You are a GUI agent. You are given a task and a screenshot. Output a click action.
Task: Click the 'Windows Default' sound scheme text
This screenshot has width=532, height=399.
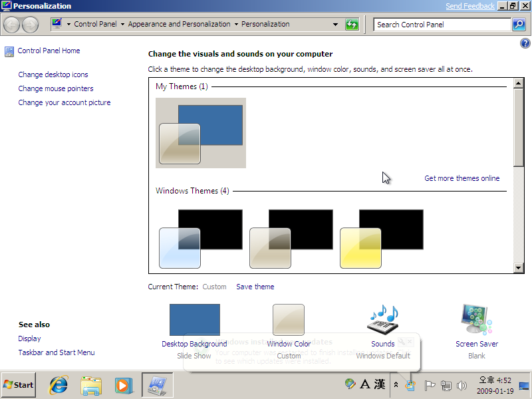click(x=383, y=356)
